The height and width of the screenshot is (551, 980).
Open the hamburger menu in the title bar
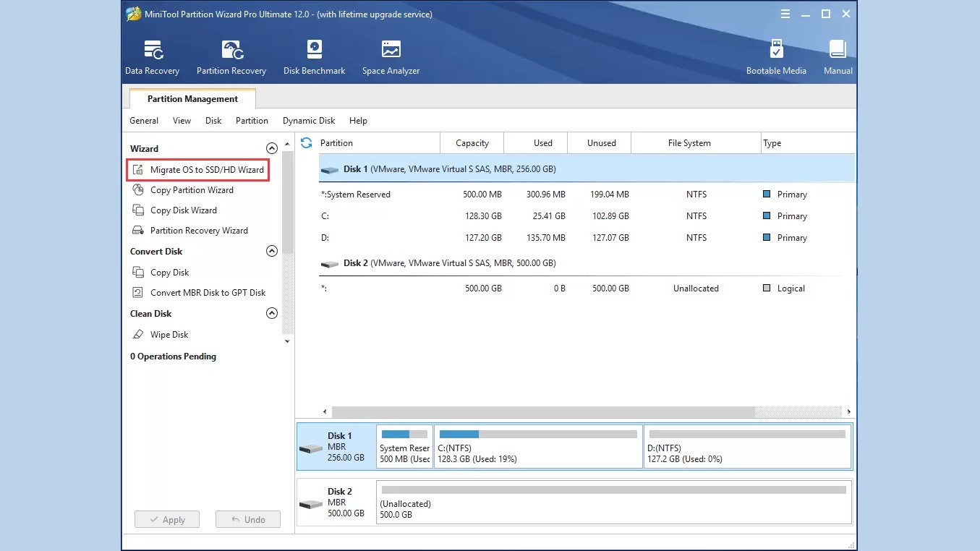point(786,14)
